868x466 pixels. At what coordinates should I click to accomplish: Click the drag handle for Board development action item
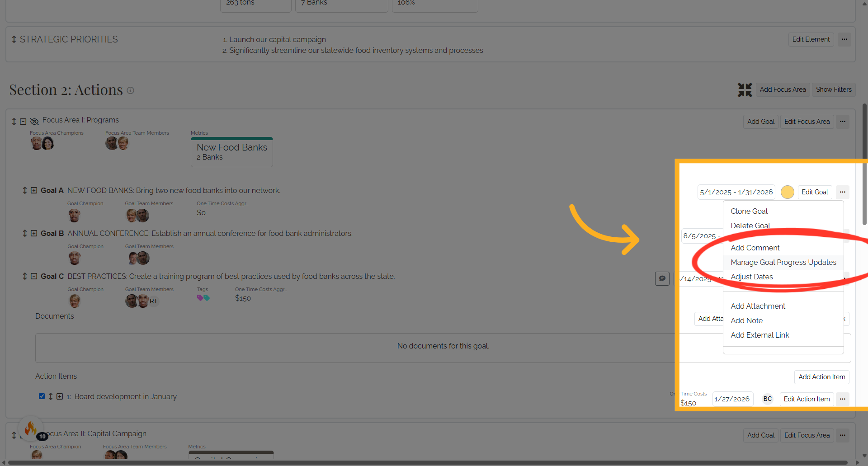pos(51,396)
